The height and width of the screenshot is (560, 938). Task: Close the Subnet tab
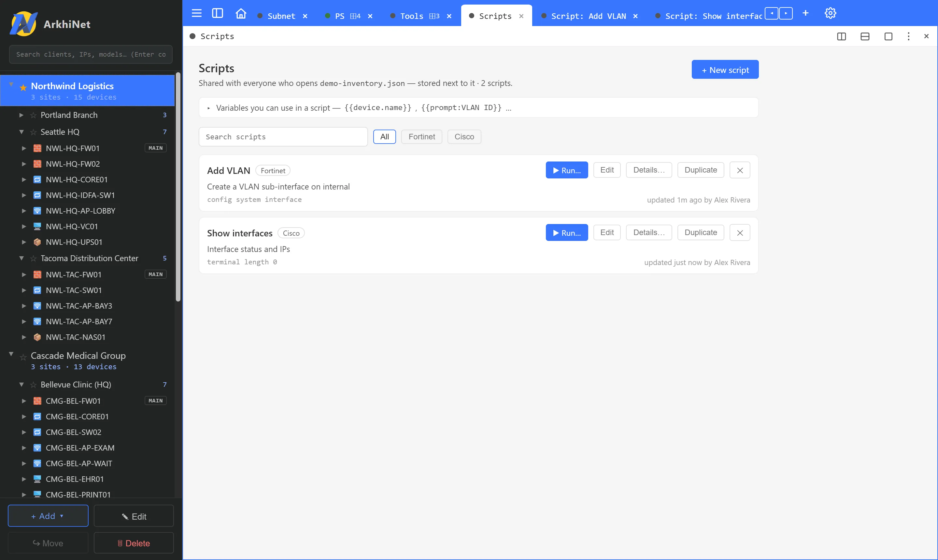click(x=305, y=16)
